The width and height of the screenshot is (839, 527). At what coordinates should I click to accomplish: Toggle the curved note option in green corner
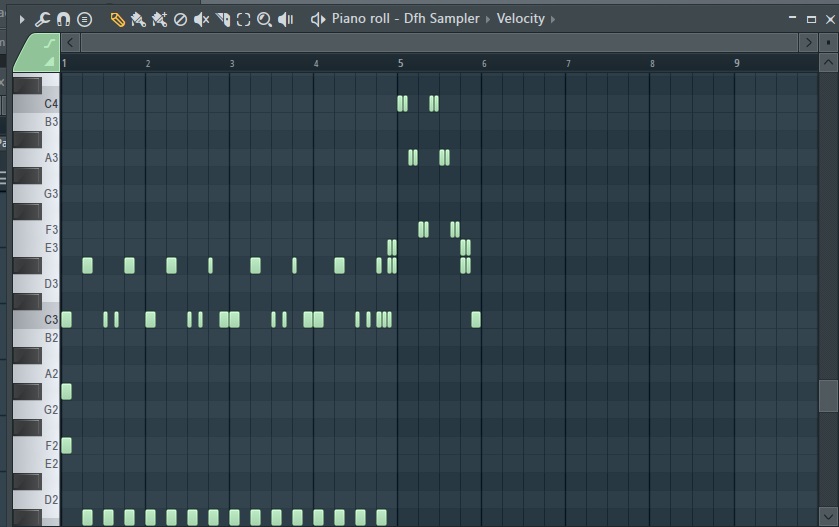point(49,44)
